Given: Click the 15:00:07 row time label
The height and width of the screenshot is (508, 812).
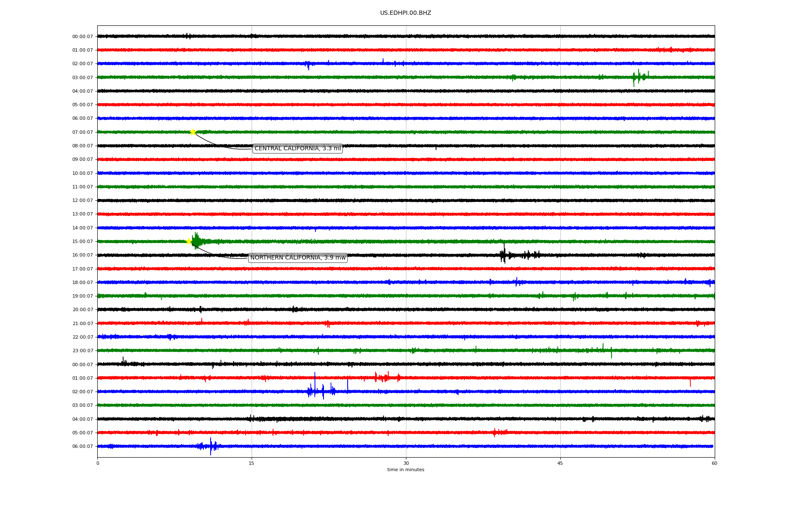Looking at the screenshot, I should click(82, 242).
